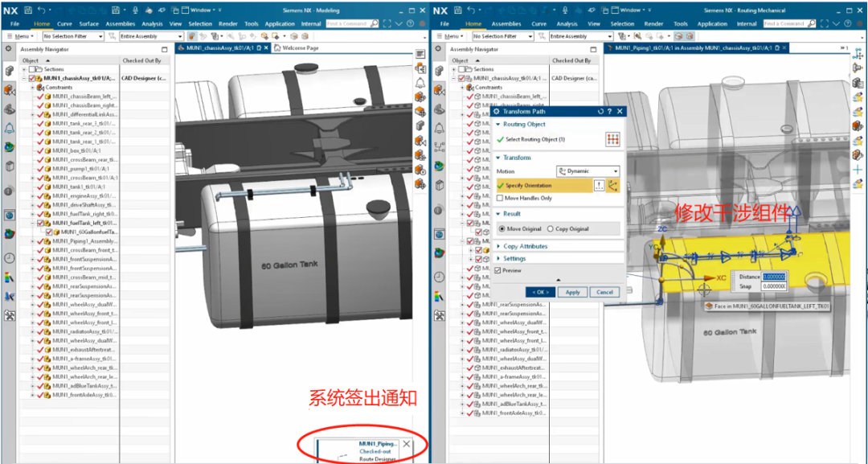Click point dialog icon next to Specify Orientation
868x464 pixels.
[x=599, y=186]
